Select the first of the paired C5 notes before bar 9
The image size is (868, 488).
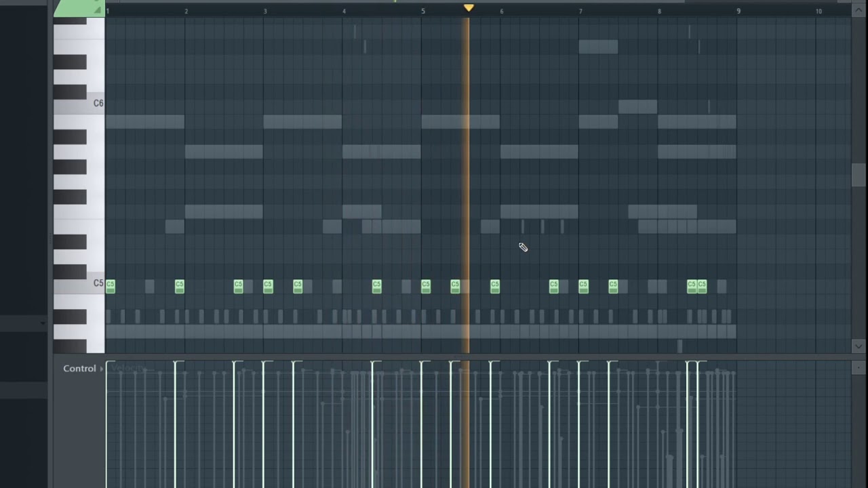click(692, 287)
